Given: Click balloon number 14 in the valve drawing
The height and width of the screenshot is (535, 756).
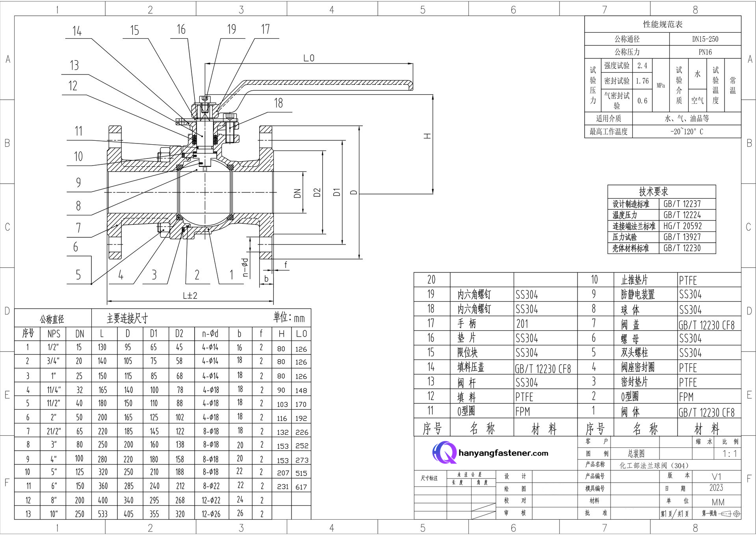Looking at the screenshot, I should [x=77, y=31].
